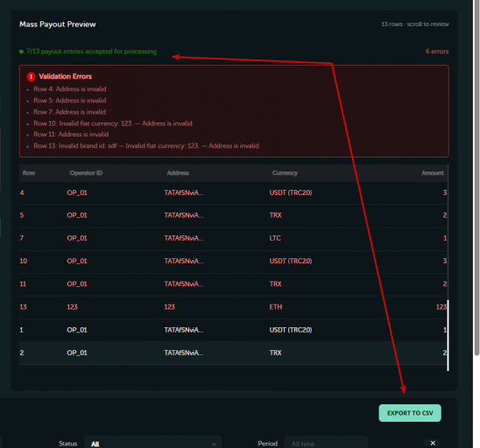Click the page vertical scrollbar thumb

point(476,178)
